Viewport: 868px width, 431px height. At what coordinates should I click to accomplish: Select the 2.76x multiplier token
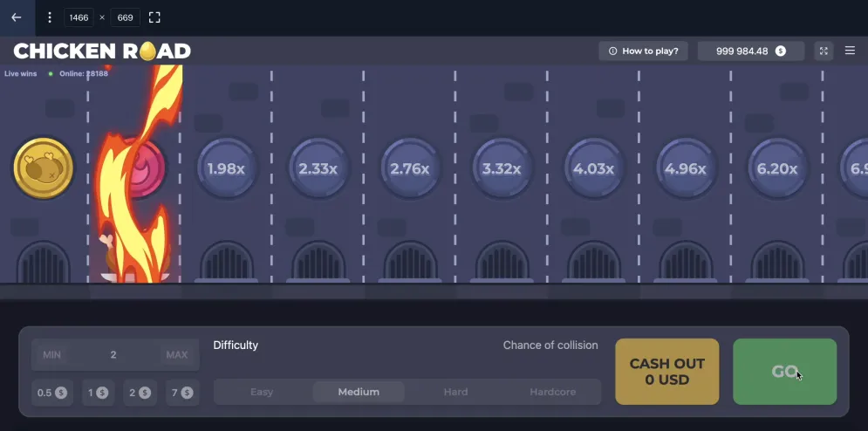(x=410, y=168)
